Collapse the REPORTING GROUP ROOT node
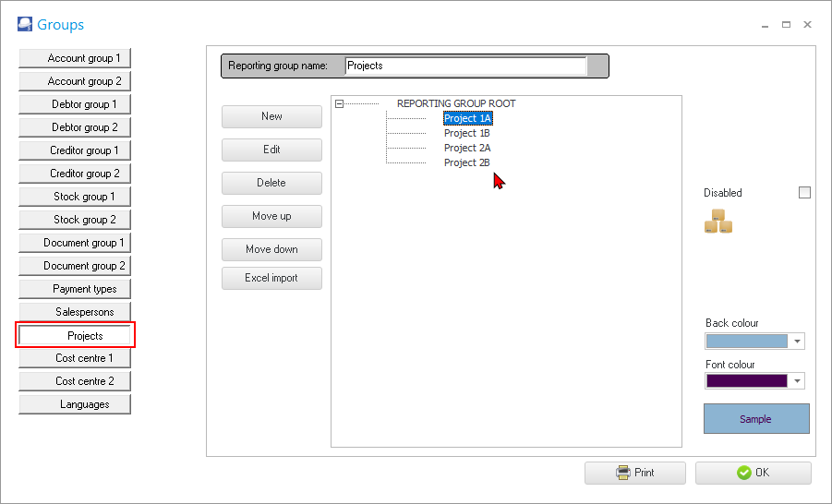 coord(340,104)
